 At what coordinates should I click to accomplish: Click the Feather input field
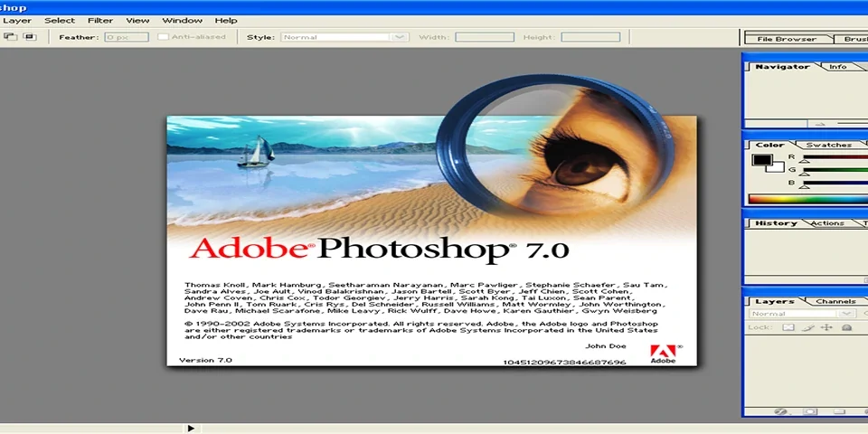[x=126, y=37]
